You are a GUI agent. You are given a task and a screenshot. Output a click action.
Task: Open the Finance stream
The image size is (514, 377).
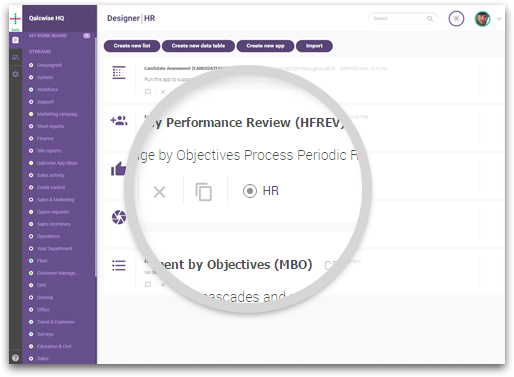(x=45, y=138)
